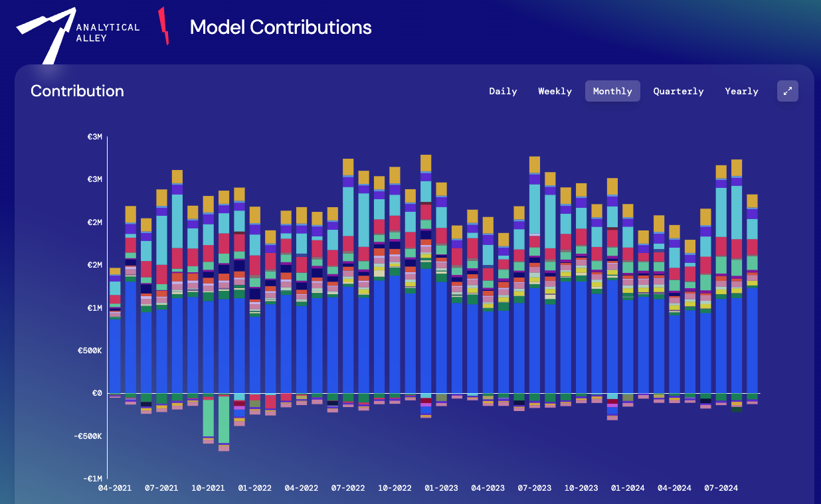Click the Contribution panel heading

[x=77, y=91]
